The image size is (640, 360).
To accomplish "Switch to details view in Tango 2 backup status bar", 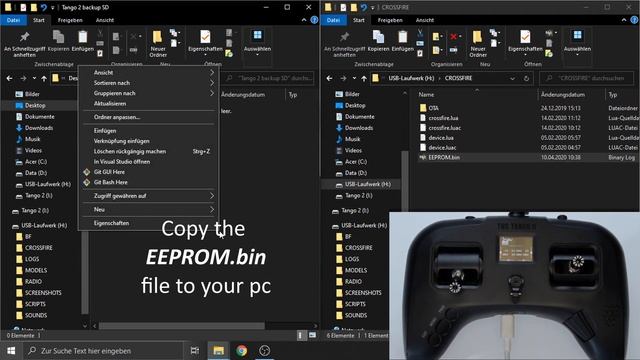I will pyautogui.click(x=300, y=335).
